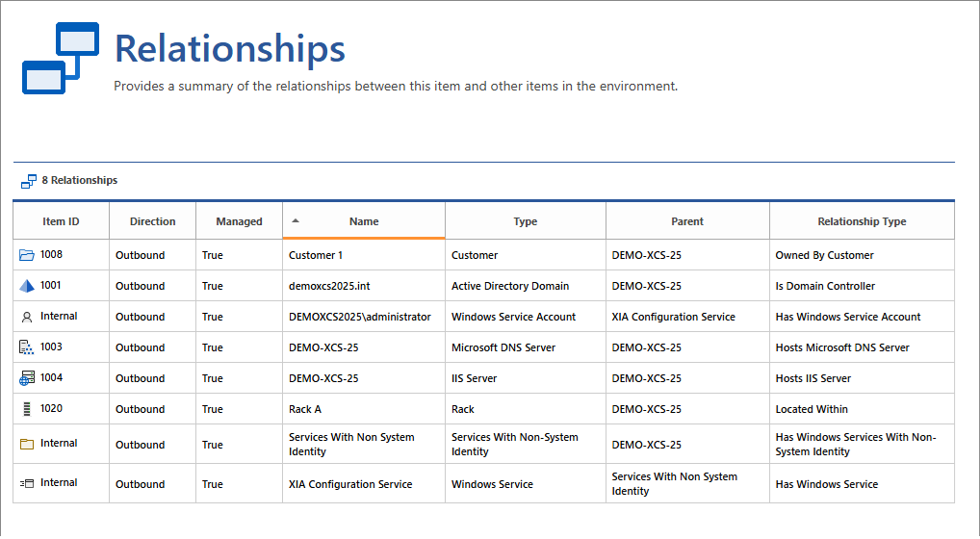Click the XIA Configuration Service parent cell
Screen dimensions: 980x539
673,317
